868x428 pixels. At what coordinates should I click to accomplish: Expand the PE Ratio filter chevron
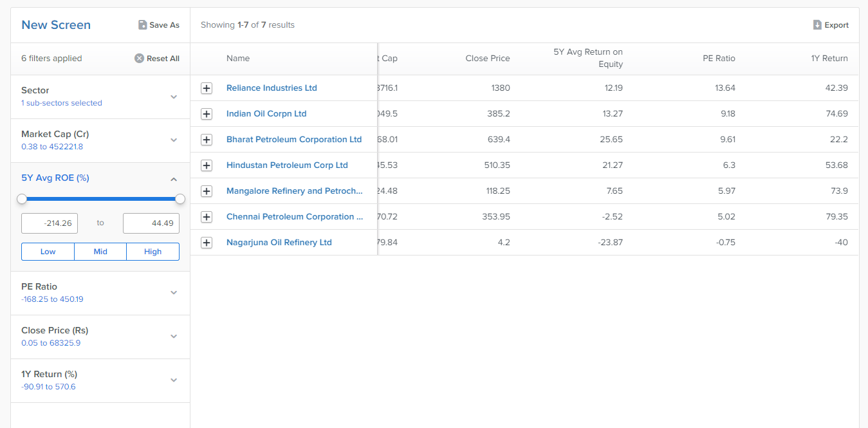174,293
